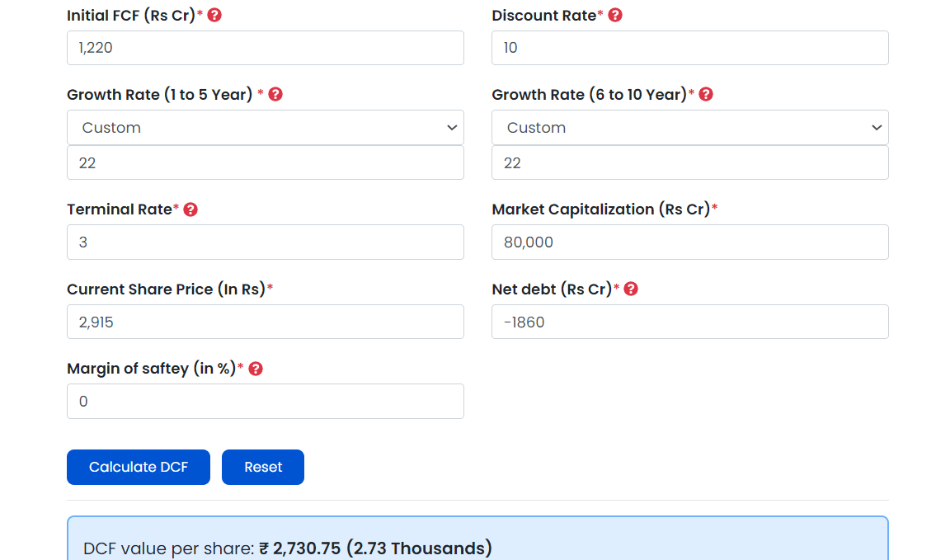This screenshot has width=936, height=560.
Task: Select the Discount Rate input box
Action: [x=690, y=48]
